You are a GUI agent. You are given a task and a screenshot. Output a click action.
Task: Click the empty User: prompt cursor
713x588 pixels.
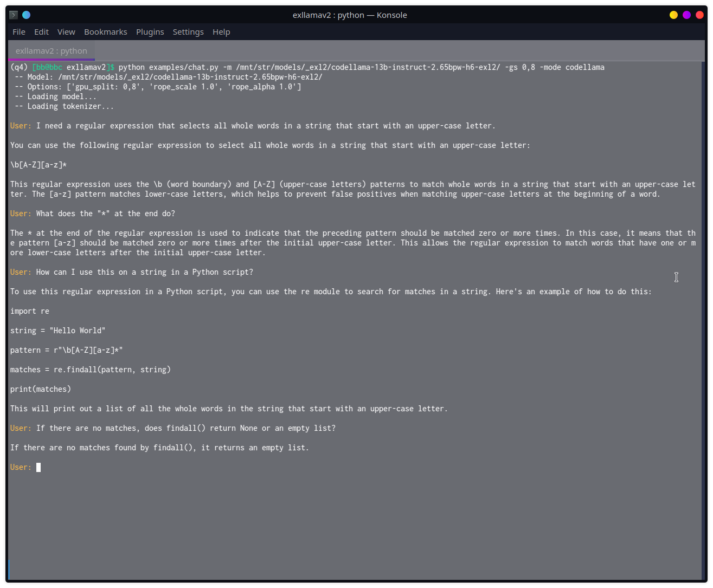(38, 467)
